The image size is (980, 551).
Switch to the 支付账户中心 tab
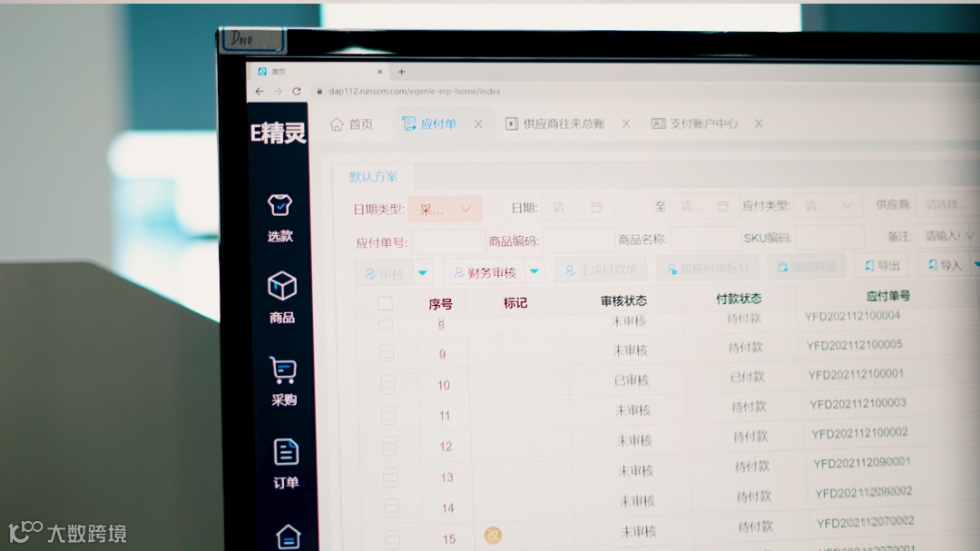coord(694,123)
